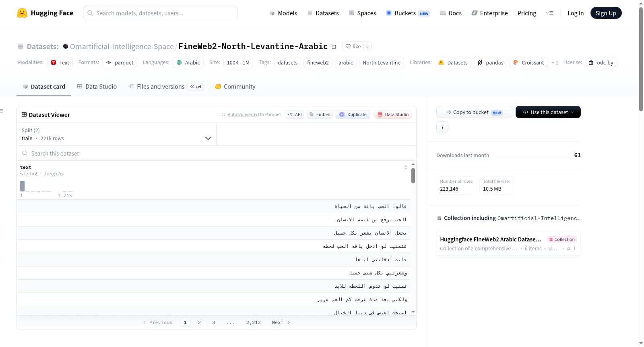This screenshot has width=644, height=347.
Task: Open the Files and versions tab
Action: (166, 86)
